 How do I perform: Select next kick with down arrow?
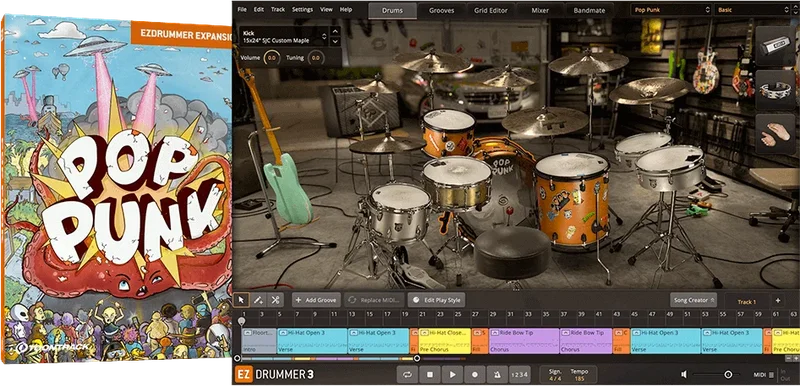[335, 40]
